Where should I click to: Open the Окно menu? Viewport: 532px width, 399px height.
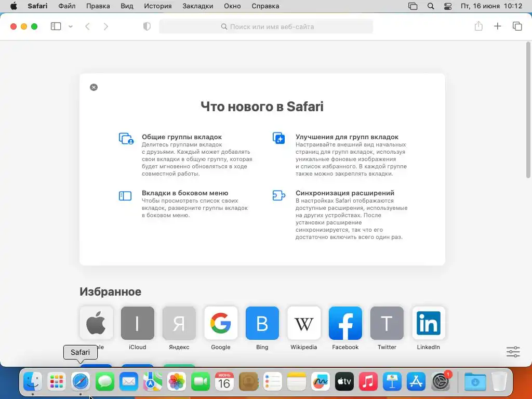[232, 6]
